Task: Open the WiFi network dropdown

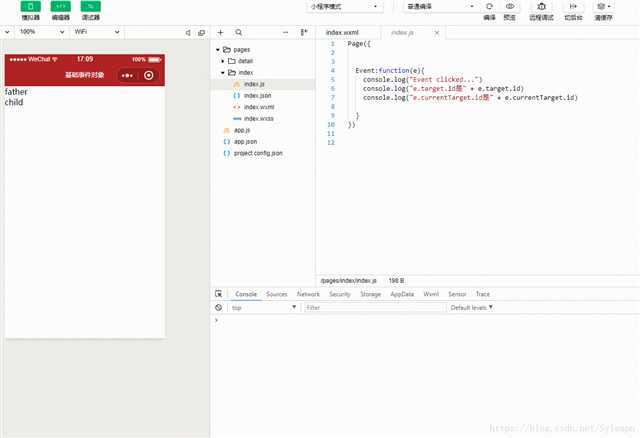Action: point(97,32)
